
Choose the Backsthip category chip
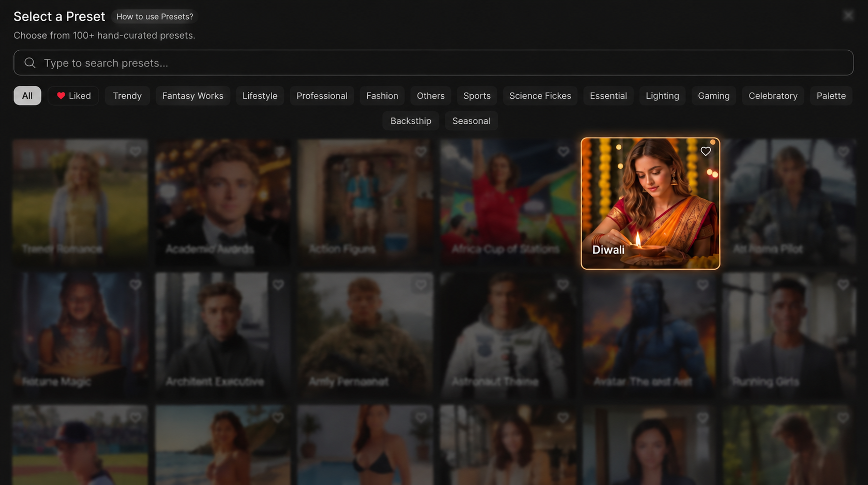(x=411, y=121)
